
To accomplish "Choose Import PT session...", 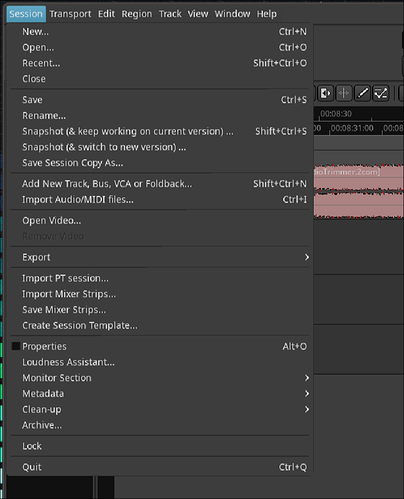I will (160, 278).
